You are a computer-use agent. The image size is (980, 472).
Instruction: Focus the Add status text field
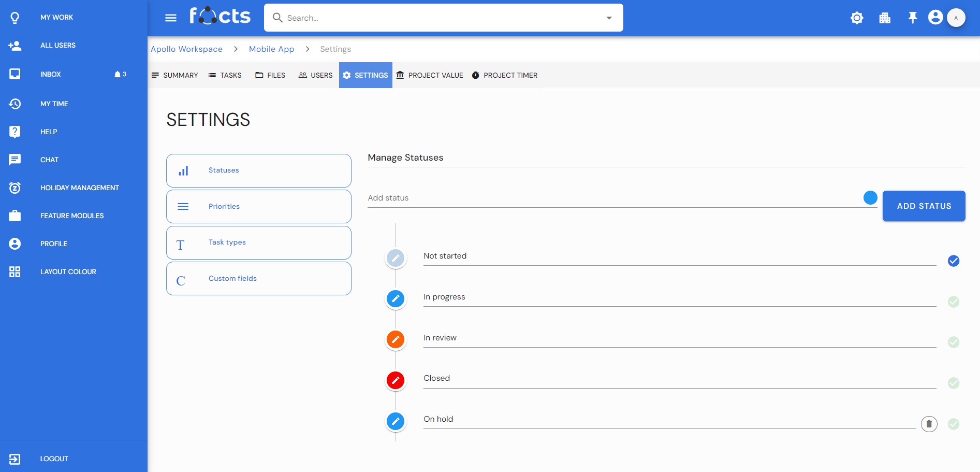(x=611, y=198)
